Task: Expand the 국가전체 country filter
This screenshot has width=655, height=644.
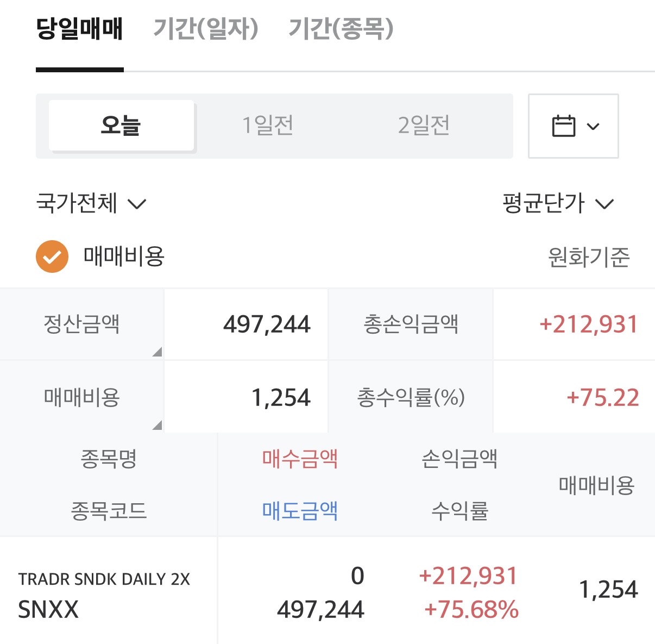Action: pos(91,204)
